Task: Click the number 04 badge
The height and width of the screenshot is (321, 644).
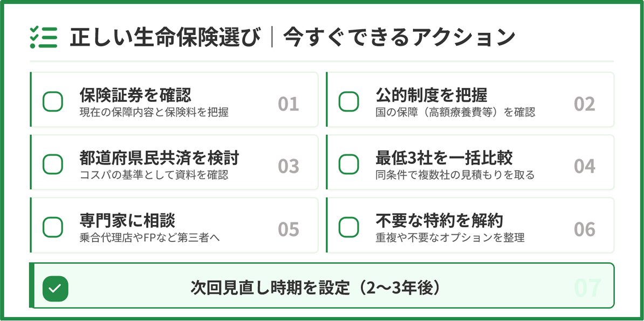Action: [584, 167]
